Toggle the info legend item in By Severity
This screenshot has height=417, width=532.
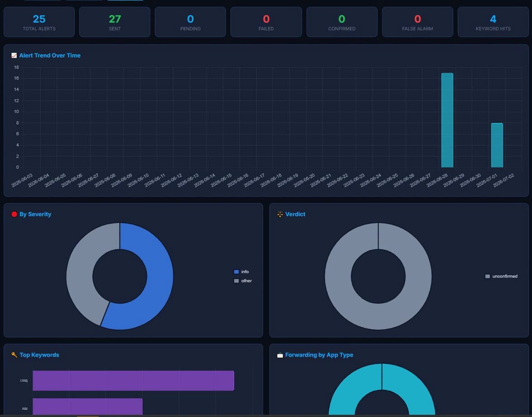coord(241,271)
